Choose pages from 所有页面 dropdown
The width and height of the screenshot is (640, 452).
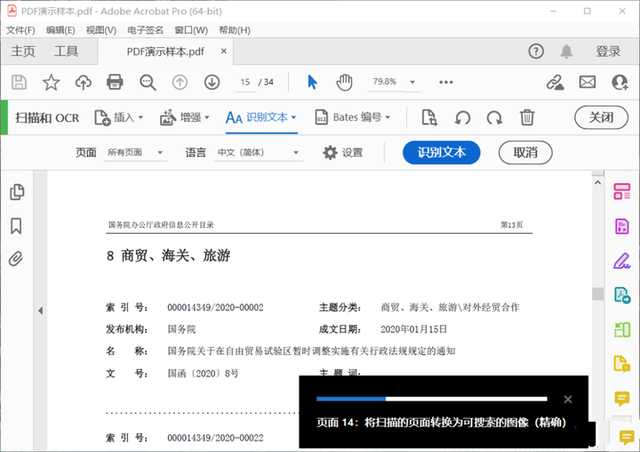click(135, 153)
